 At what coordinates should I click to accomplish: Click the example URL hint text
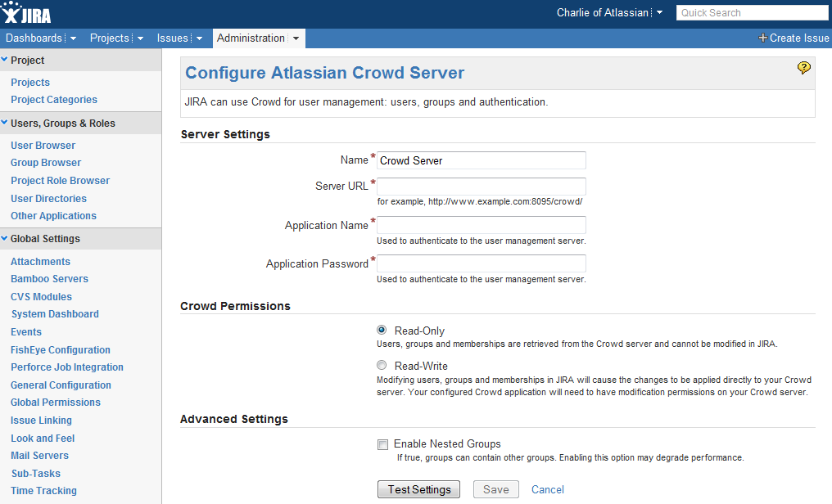pyautogui.click(x=480, y=201)
